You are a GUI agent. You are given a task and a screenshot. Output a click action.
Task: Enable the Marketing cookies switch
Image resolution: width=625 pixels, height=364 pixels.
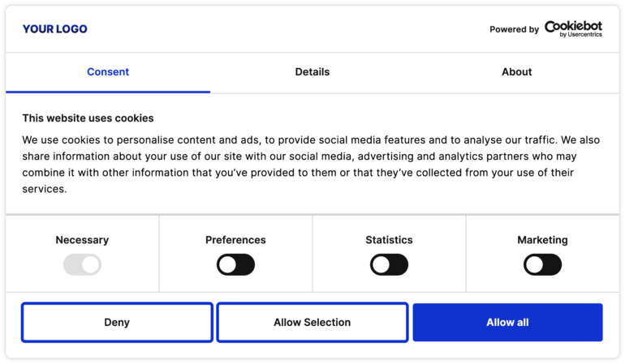pyautogui.click(x=542, y=264)
